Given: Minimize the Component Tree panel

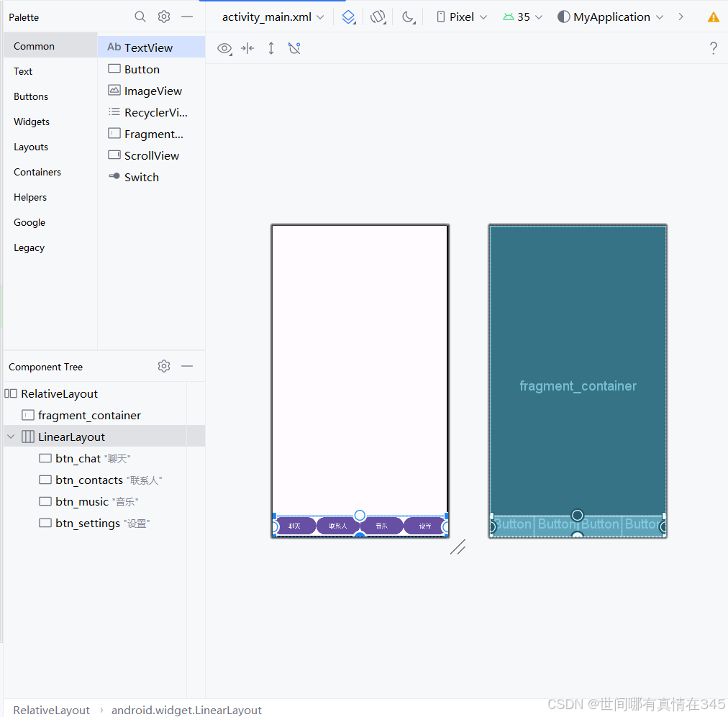Looking at the screenshot, I should (x=186, y=366).
